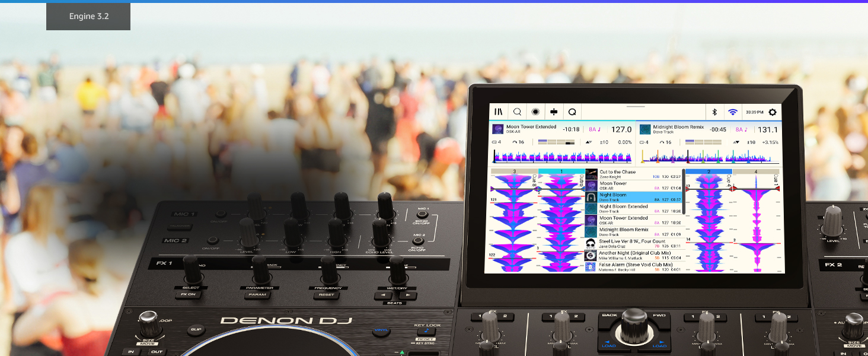Screen dimensions: 868x356
Task: Tap the Steel Live Ver 8 track artwork
Action: [x=591, y=244]
